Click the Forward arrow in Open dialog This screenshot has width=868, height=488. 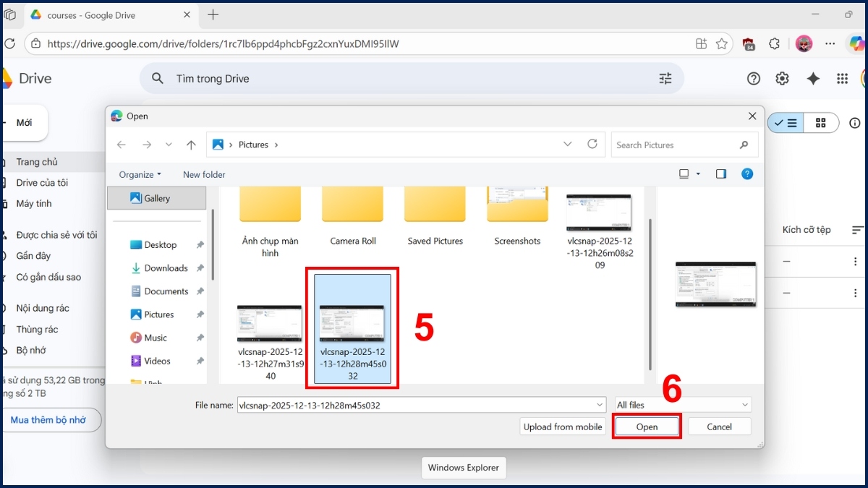147,145
